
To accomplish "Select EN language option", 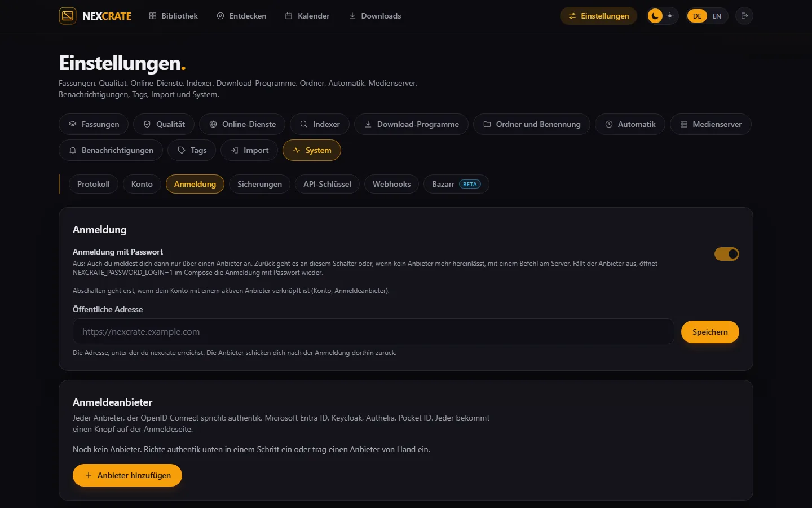I will 717,16.
